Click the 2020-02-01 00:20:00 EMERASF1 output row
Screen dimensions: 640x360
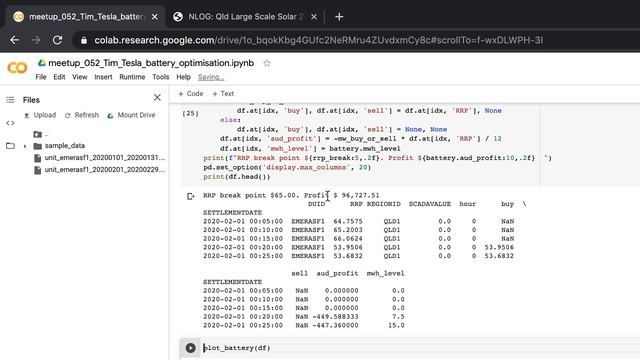(x=358, y=247)
